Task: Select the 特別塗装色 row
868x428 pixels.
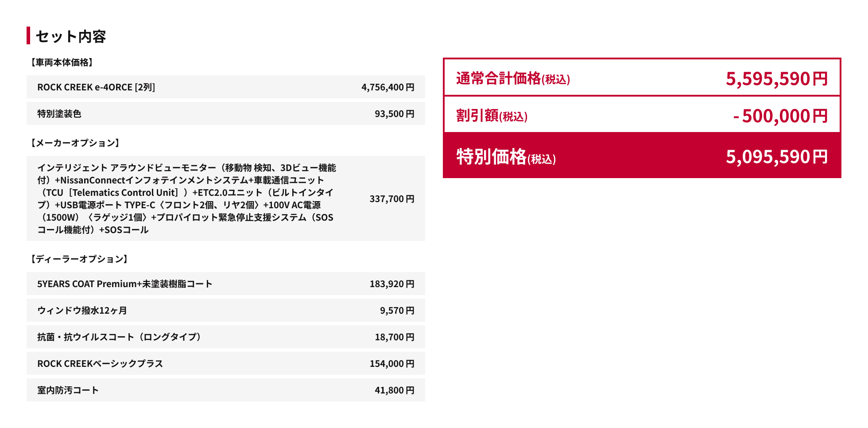Action: point(226,113)
